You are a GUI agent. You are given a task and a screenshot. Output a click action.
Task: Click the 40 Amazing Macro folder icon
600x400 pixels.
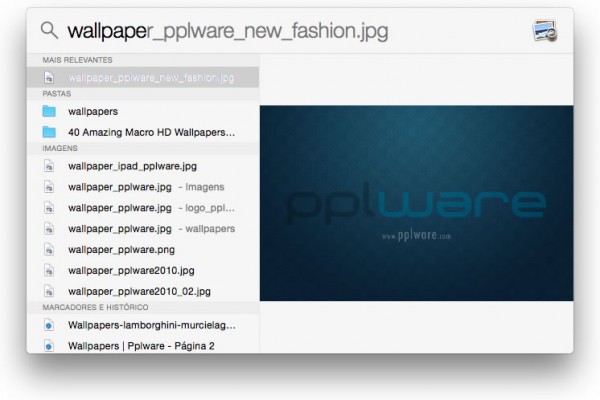point(49,132)
